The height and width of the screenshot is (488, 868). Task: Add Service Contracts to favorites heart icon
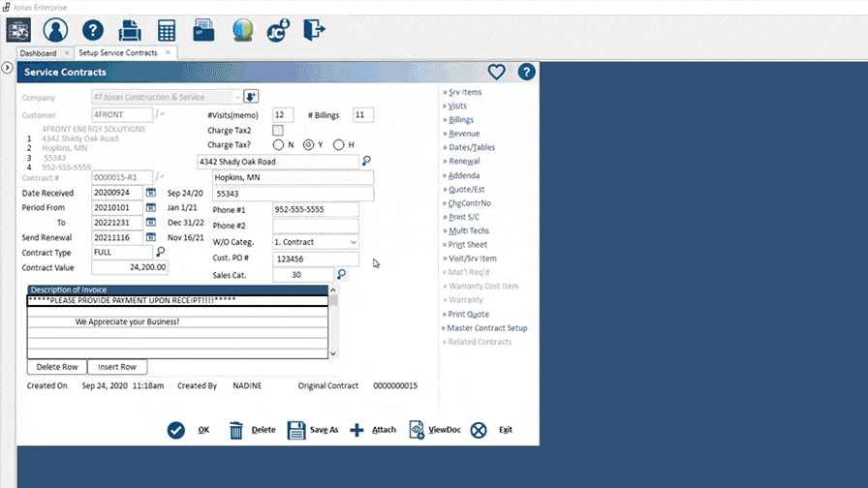[497, 72]
